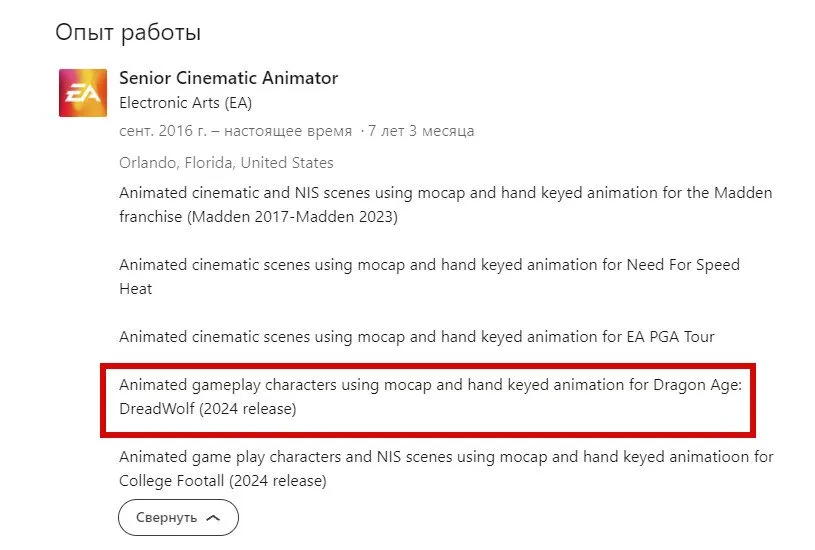The image size is (815, 550).
Task: Click the highlighted Dragon Age description line
Action: (430, 385)
